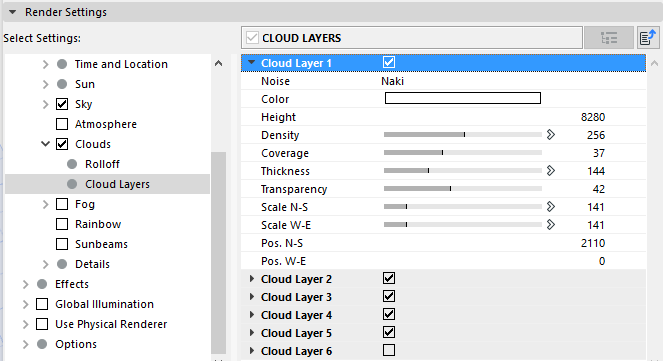Click the Scale W-E arrow icon
Screen dimensions: 663x361
coord(551,224)
